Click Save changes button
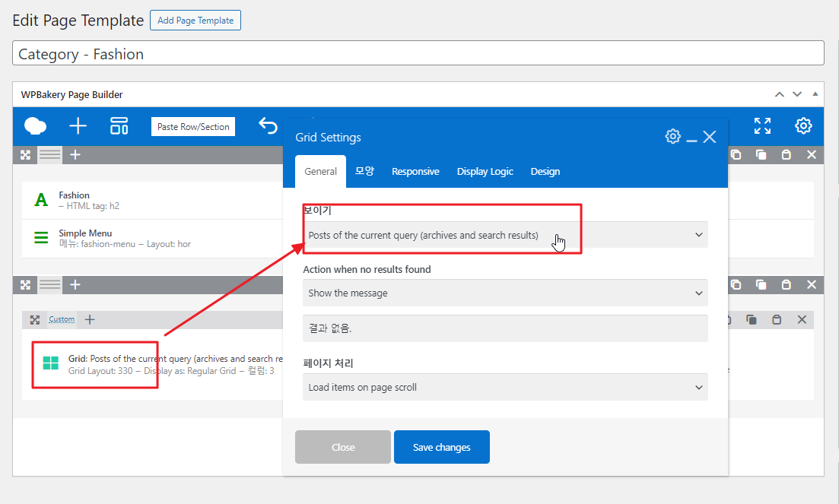Image resolution: width=839 pixels, height=504 pixels. (x=441, y=447)
